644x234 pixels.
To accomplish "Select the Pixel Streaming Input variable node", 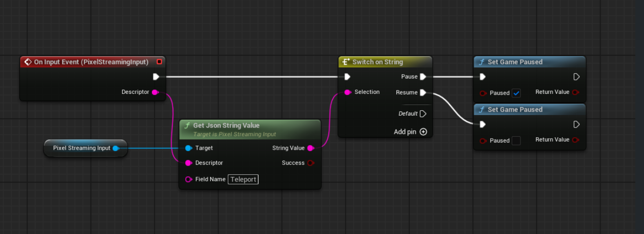I will coord(81,148).
